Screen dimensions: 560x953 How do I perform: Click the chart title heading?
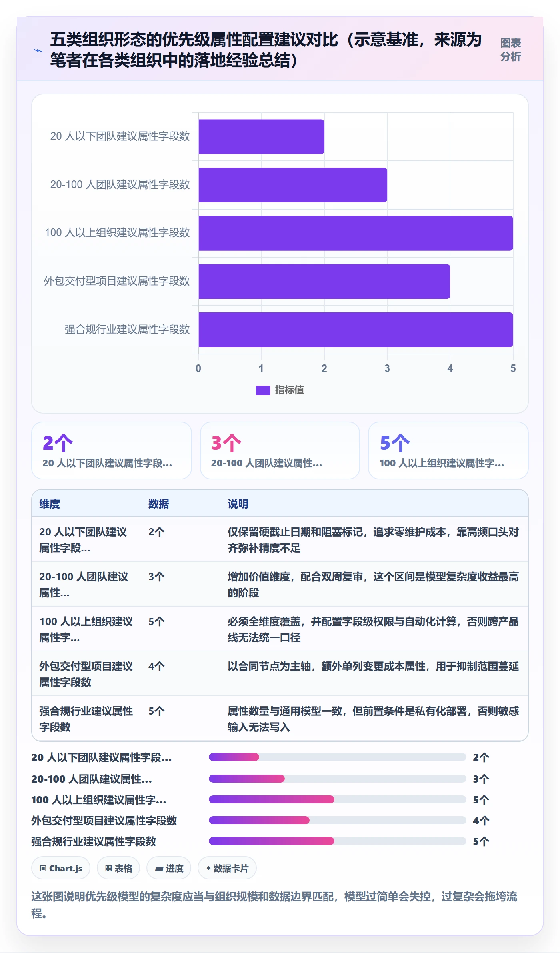point(266,50)
